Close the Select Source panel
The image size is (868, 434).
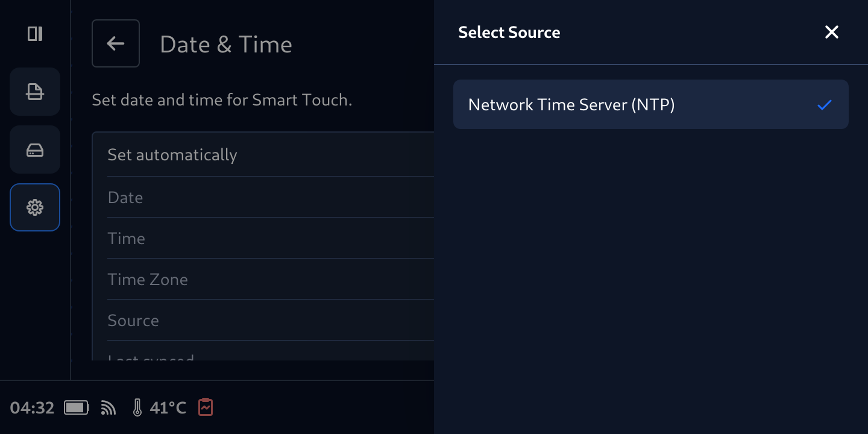click(832, 33)
